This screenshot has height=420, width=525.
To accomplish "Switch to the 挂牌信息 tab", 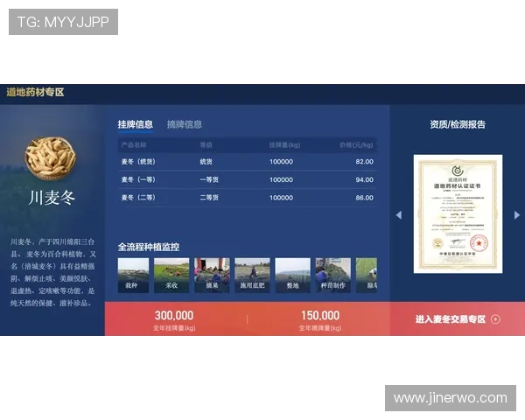I will [136, 124].
